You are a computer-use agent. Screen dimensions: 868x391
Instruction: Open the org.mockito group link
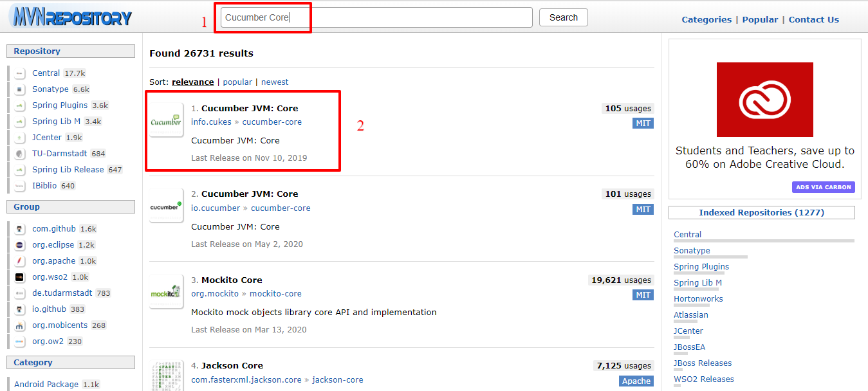[215, 293]
